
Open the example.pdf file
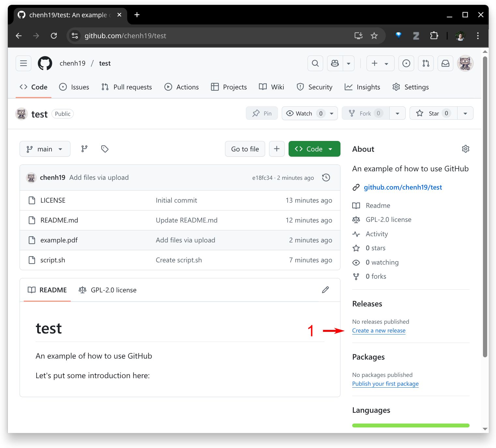click(x=59, y=240)
